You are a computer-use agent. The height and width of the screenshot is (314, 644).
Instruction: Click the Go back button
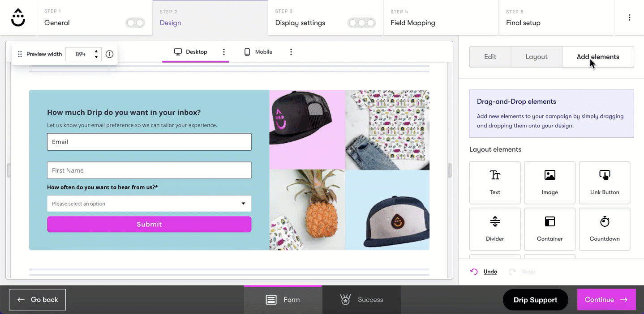pos(38,300)
